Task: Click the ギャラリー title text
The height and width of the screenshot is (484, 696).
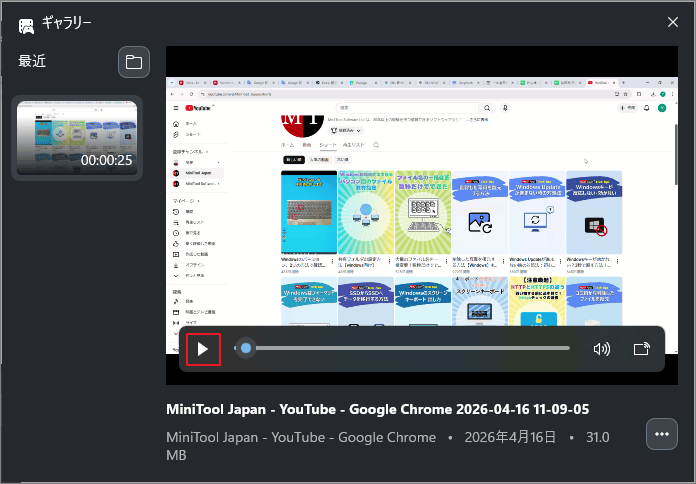Action: tap(67, 23)
